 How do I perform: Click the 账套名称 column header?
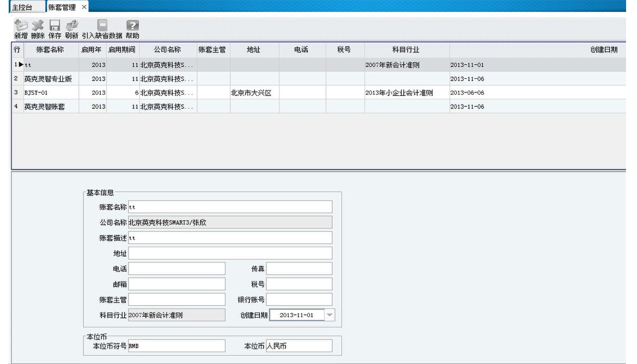tap(50, 50)
